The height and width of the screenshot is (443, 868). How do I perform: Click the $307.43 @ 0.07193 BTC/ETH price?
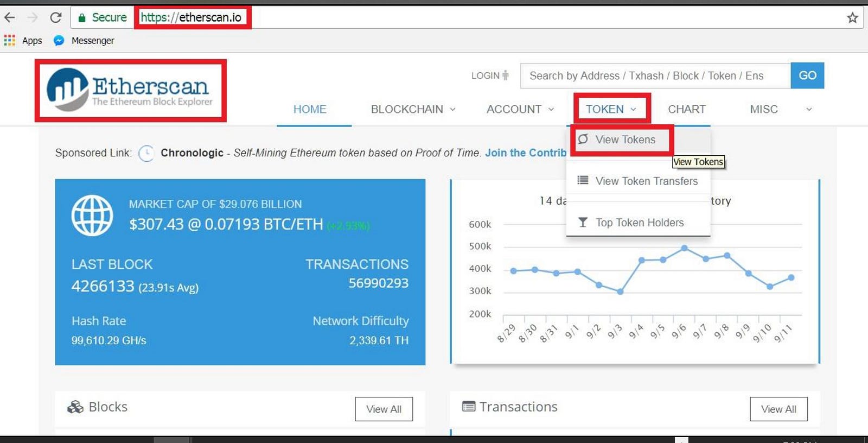point(226,224)
